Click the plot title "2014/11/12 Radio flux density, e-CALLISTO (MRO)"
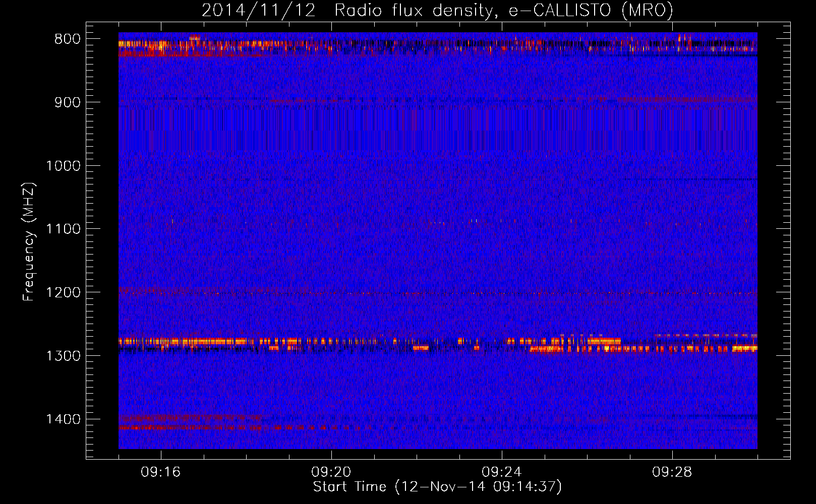The width and height of the screenshot is (816, 504). 437,11
